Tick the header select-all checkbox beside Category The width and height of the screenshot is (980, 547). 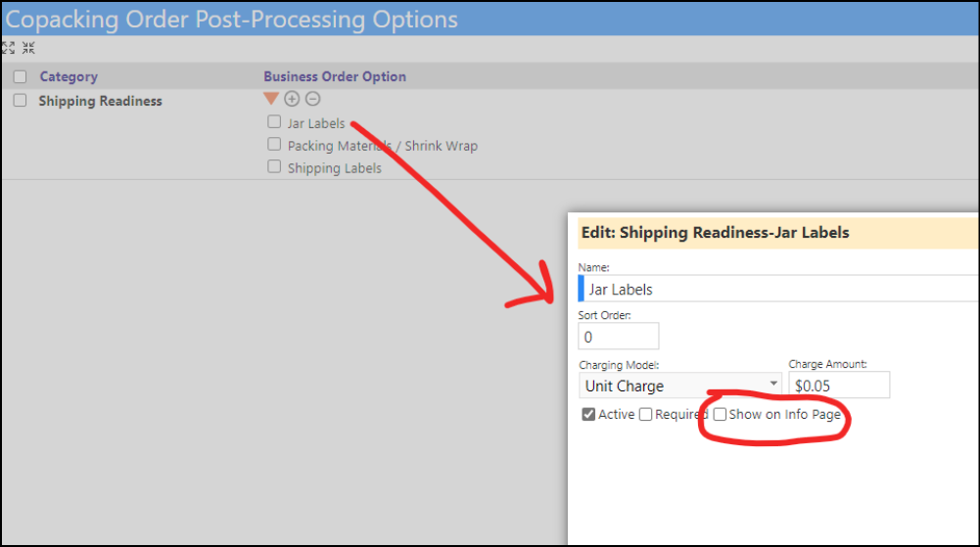pyautogui.click(x=20, y=76)
